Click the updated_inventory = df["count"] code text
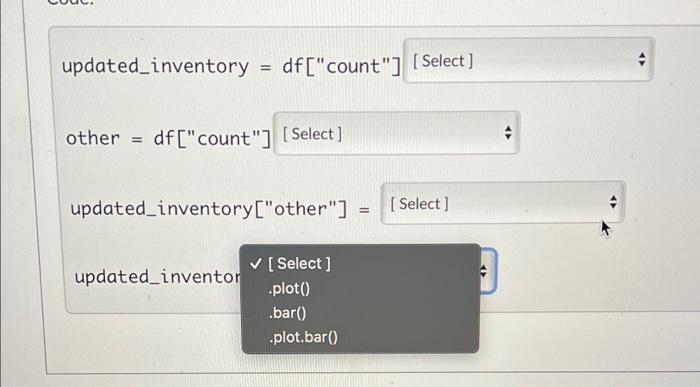 [231, 67]
